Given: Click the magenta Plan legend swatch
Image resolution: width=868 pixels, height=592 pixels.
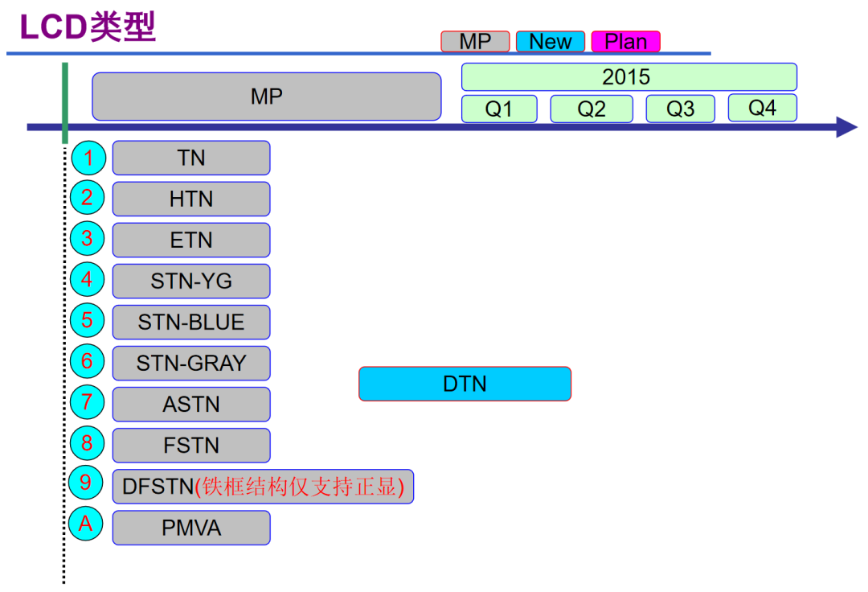Looking at the screenshot, I should pos(625,42).
